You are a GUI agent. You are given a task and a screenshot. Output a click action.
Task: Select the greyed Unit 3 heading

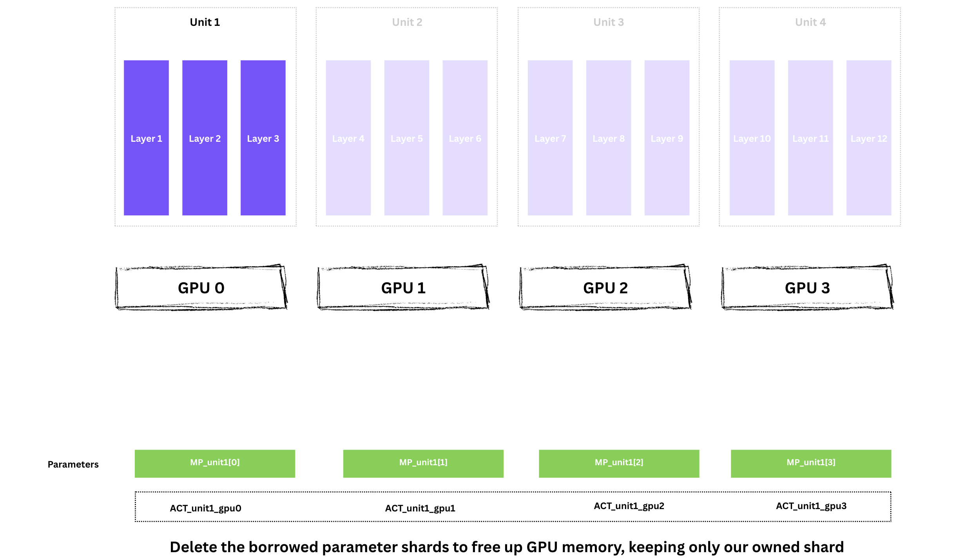pyautogui.click(x=608, y=22)
